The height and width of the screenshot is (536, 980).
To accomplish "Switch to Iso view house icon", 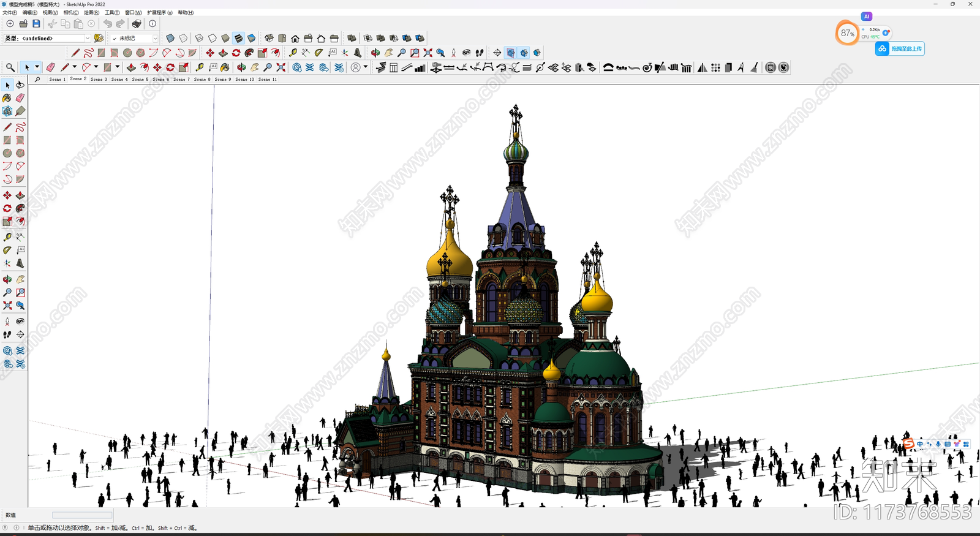I will pyautogui.click(x=269, y=38).
